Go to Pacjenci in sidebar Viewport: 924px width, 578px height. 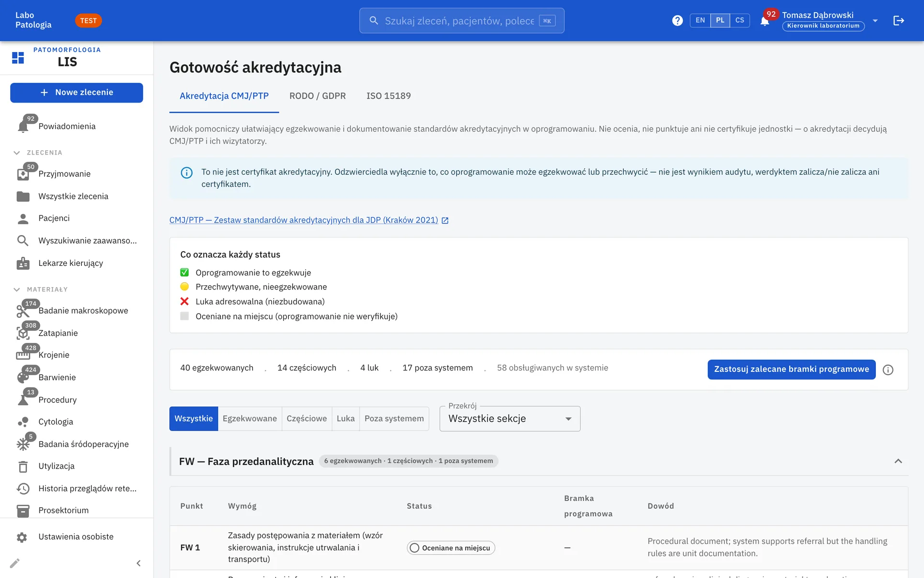[x=77, y=218]
